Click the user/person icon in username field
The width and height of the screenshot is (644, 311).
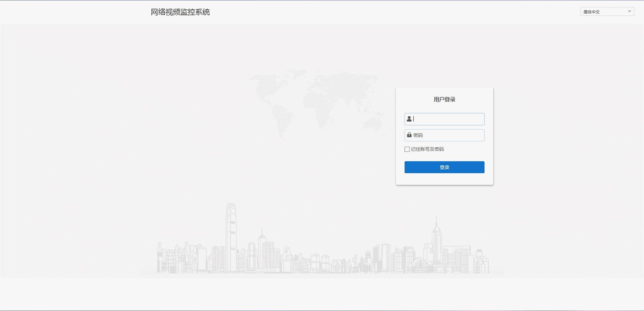click(409, 119)
